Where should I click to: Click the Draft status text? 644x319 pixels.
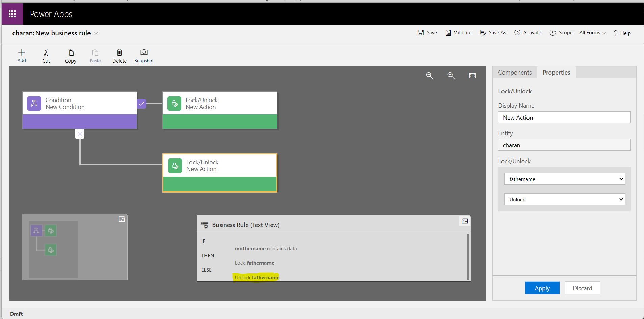coord(16,314)
